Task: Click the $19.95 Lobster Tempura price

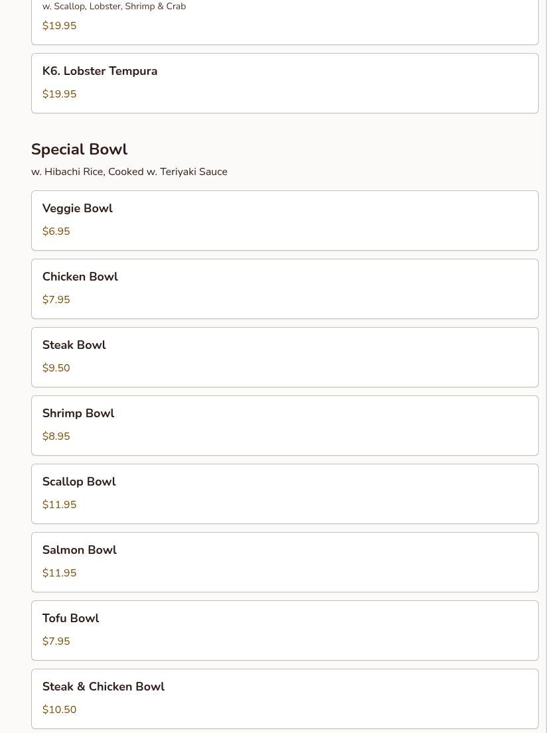Action: click(x=59, y=94)
